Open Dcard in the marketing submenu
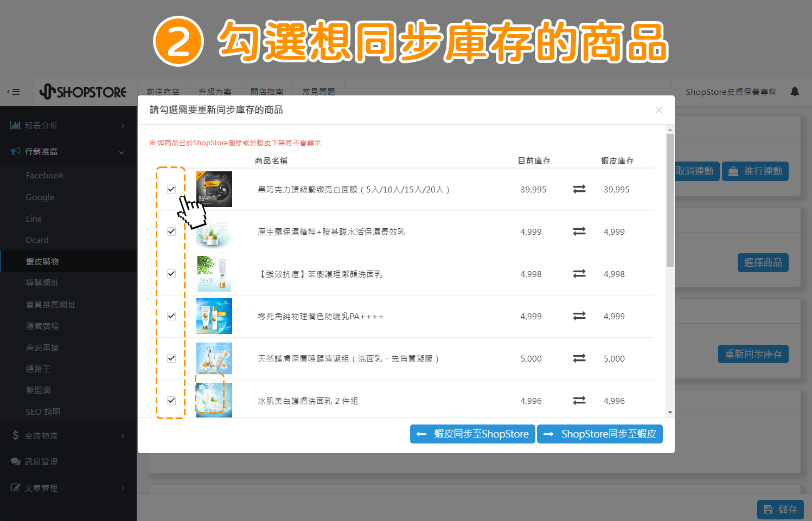Image resolution: width=812 pixels, height=521 pixels. 37,240
